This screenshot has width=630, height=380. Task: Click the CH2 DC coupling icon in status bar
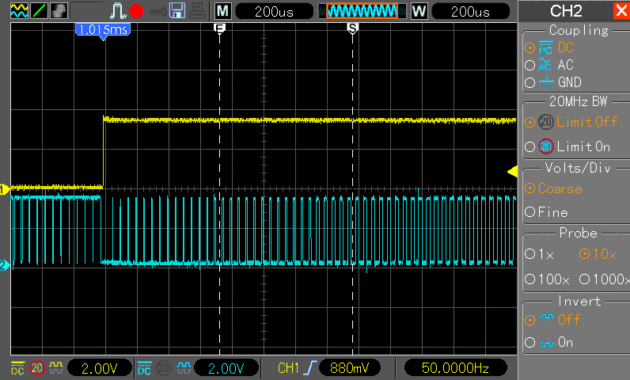tap(144, 368)
